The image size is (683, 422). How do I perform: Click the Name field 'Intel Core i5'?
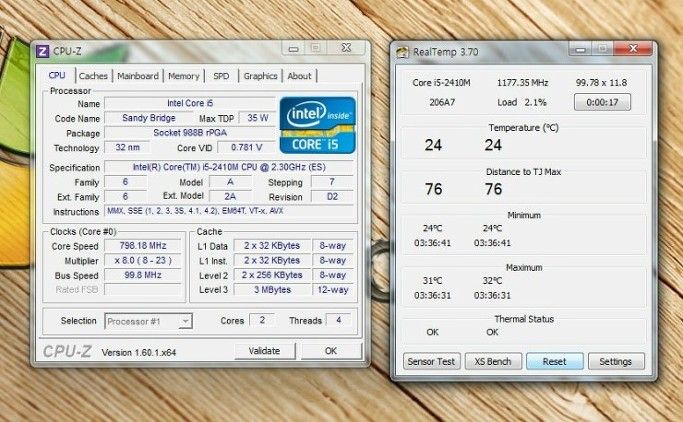(190, 103)
